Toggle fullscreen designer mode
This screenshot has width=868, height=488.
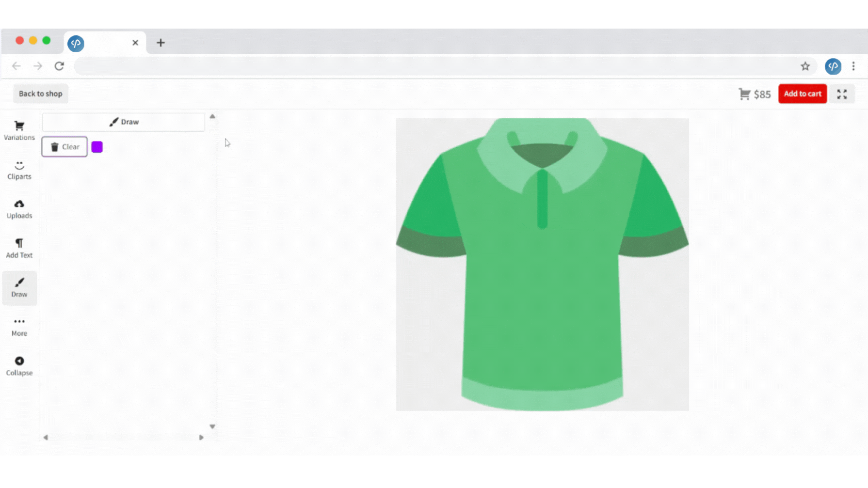tap(842, 94)
